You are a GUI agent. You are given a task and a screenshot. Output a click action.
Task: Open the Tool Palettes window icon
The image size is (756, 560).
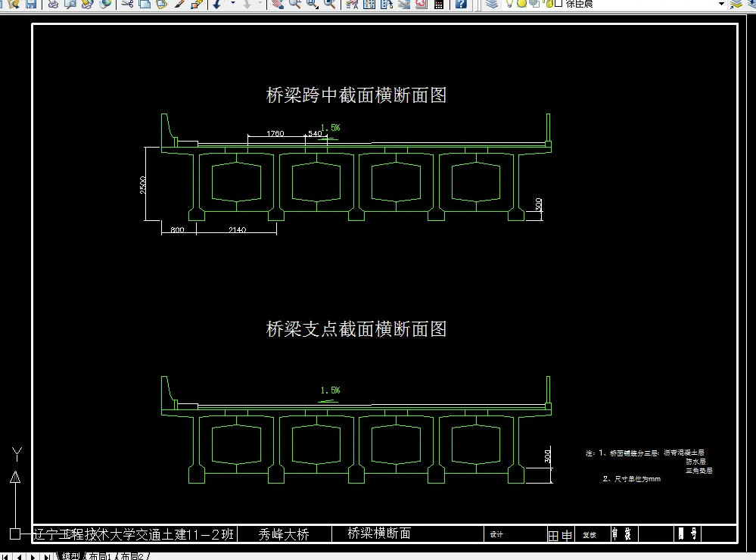coord(387,4)
